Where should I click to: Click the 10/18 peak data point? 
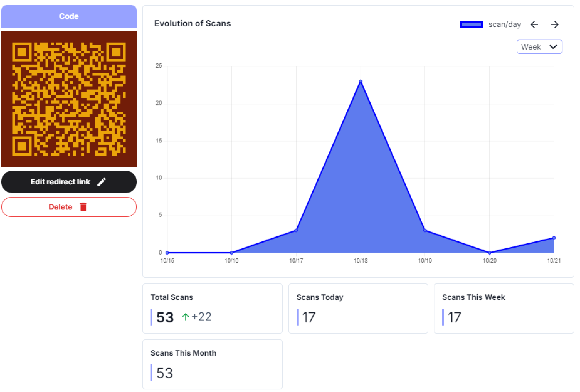[x=360, y=81]
